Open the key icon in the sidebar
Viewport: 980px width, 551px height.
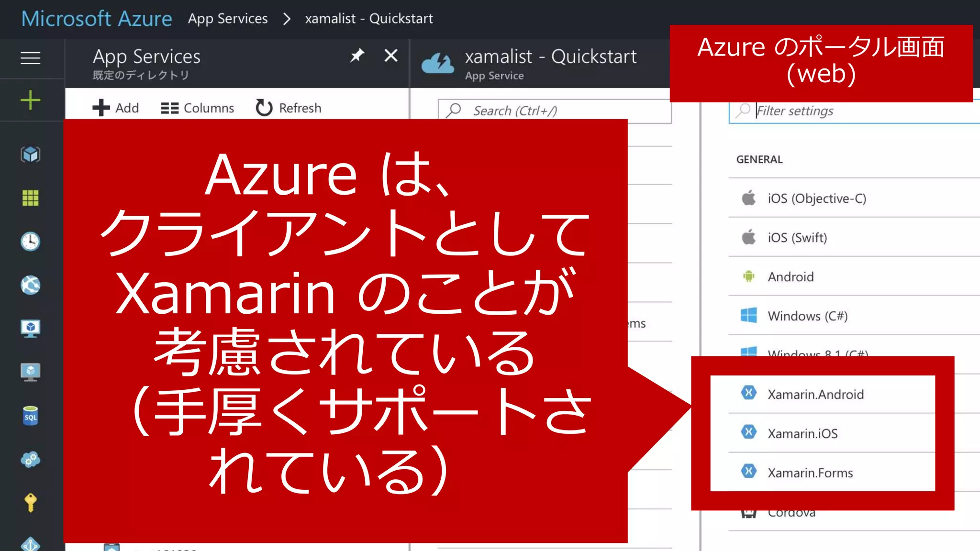click(x=30, y=502)
